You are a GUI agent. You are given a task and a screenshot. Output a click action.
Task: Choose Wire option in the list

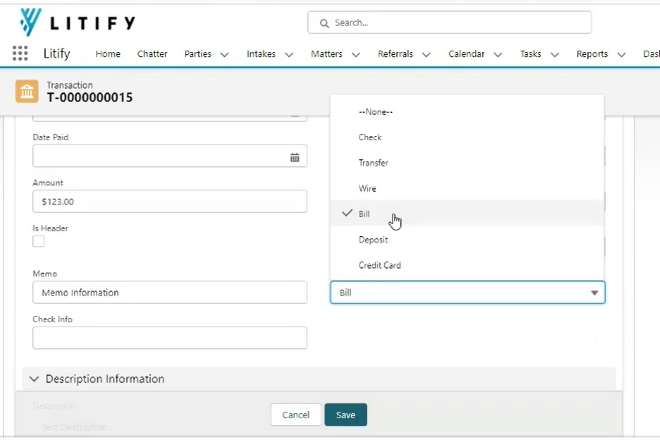click(367, 188)
